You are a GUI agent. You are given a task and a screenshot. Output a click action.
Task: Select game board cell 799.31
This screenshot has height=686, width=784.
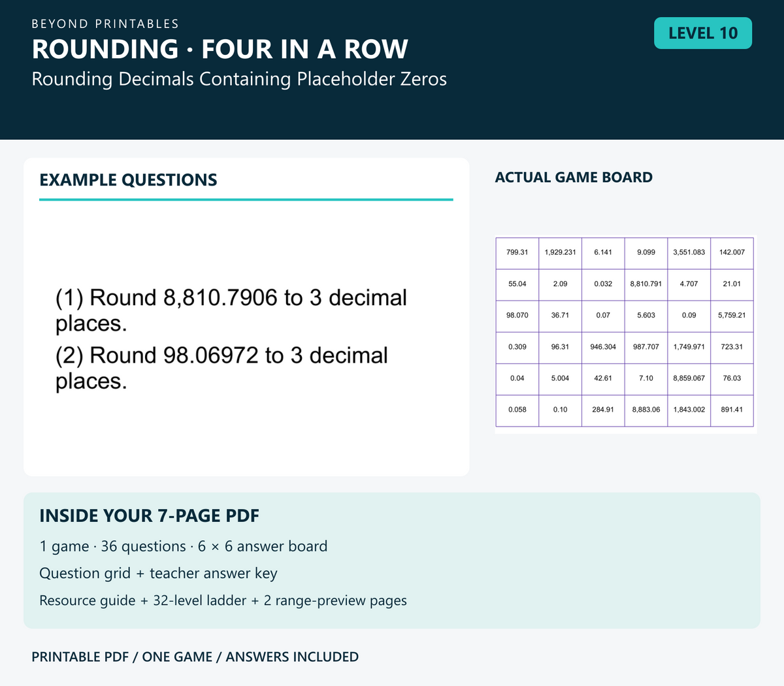pos(517,252)
